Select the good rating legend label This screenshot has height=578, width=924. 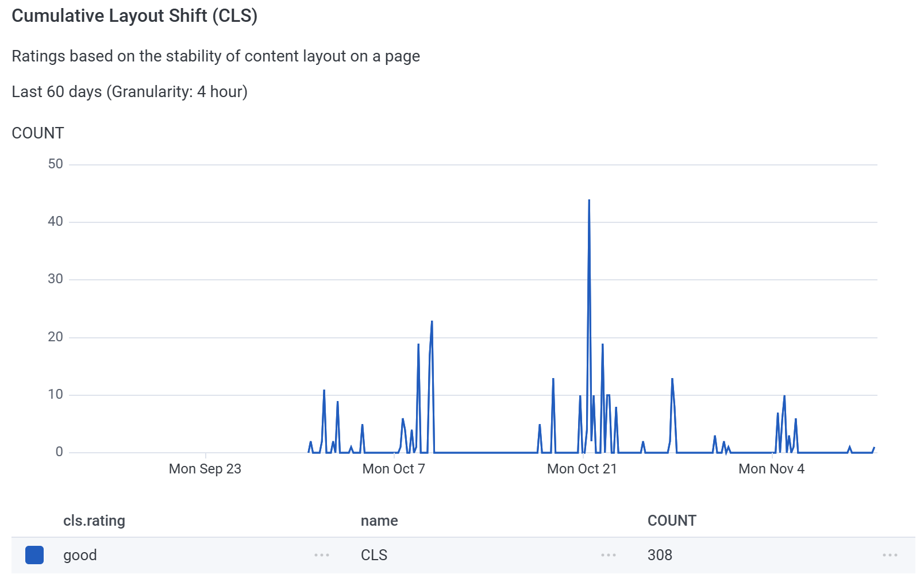click(80, 555)
